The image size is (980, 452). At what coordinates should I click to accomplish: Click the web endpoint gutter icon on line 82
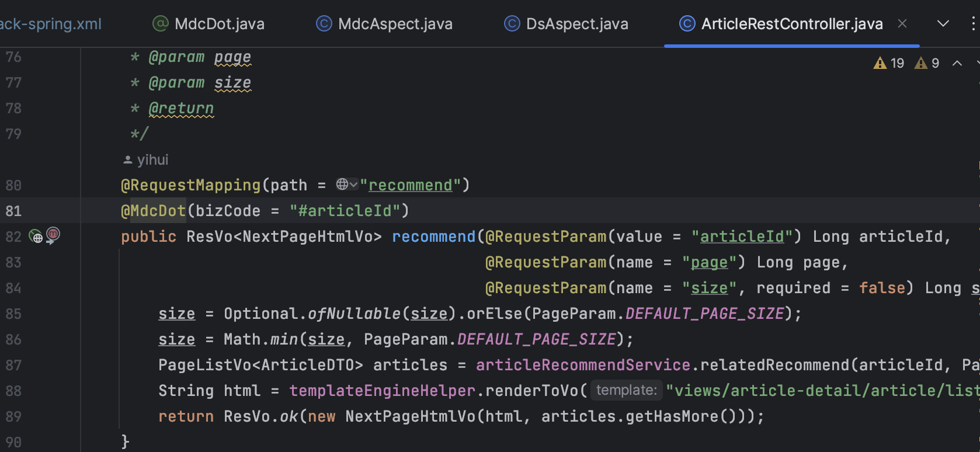click(36, 237)
